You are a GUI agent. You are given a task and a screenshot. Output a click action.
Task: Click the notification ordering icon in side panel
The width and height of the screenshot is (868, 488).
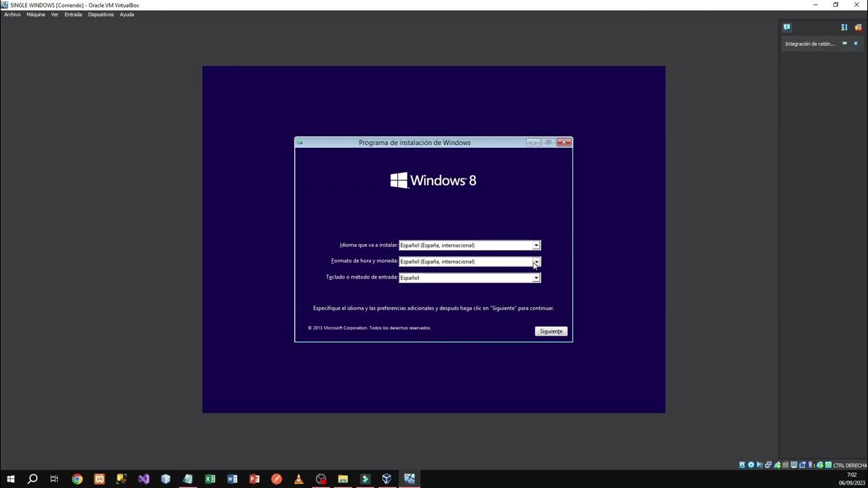pyautogui.click(x=844, y=27)
